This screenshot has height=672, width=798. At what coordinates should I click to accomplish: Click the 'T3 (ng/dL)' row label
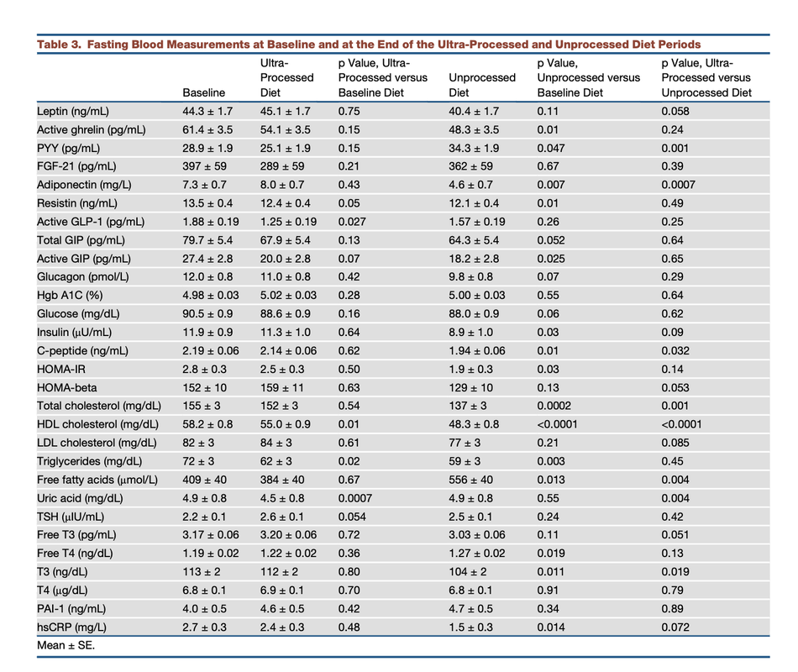point(62,572)
